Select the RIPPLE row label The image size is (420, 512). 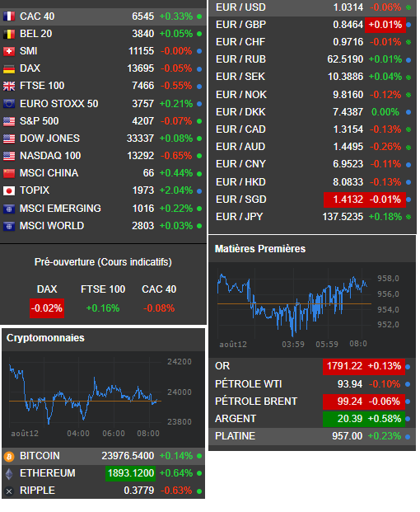point(37,491)
